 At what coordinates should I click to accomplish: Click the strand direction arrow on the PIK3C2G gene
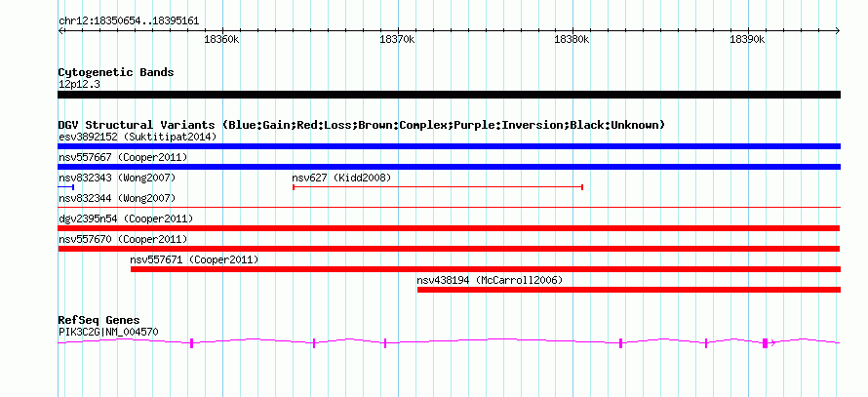773,342
